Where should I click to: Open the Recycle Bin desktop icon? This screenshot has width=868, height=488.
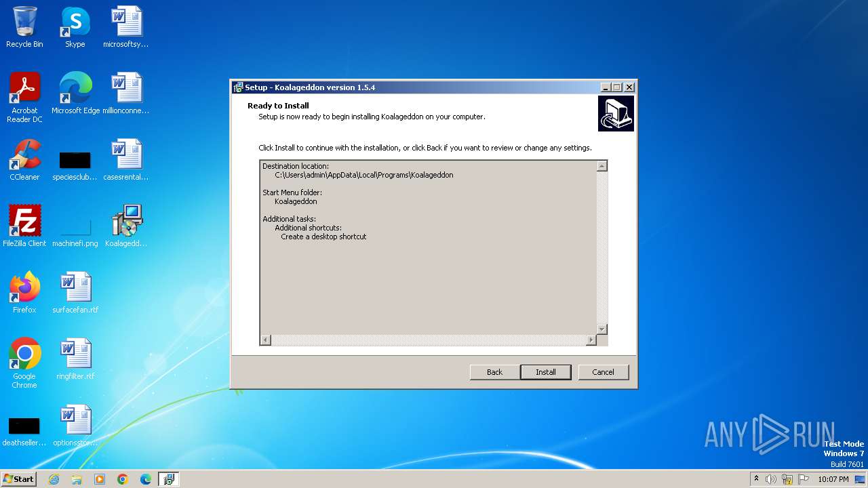point(24,27)
